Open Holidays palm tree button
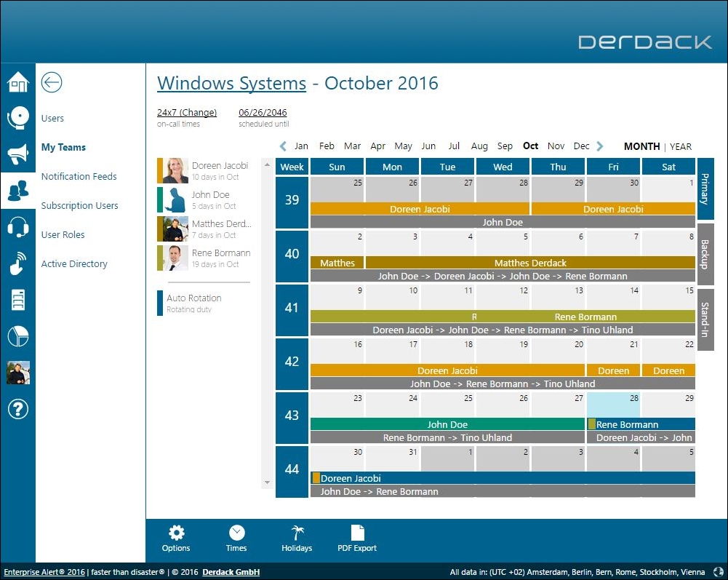The height and width of the screenshot is (580, 728). (297, 539)
